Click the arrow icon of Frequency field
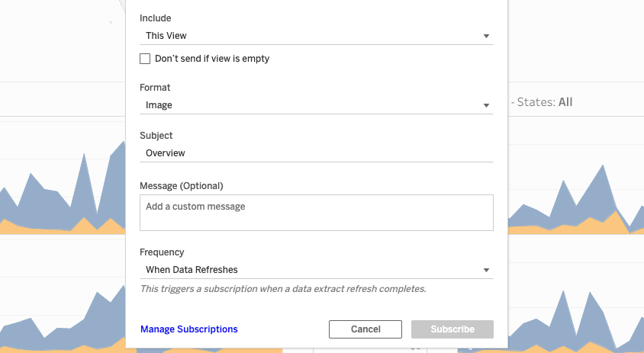 point(486,270)
